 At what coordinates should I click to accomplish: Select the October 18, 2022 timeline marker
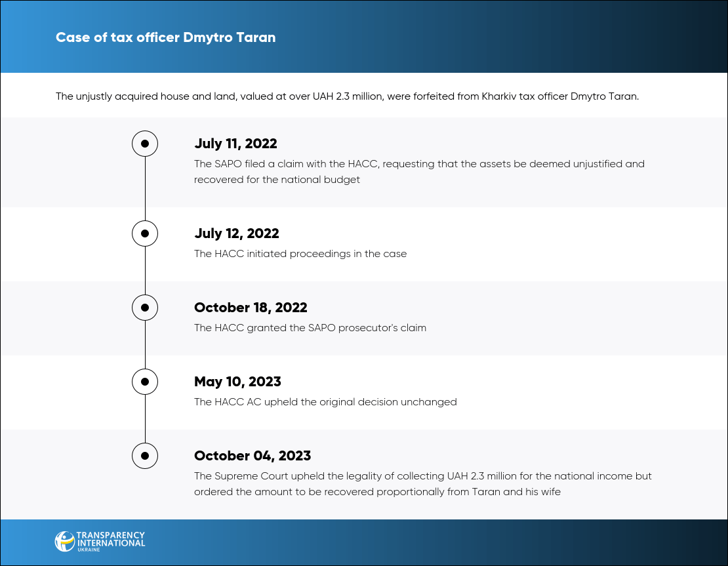coord(145,307)
